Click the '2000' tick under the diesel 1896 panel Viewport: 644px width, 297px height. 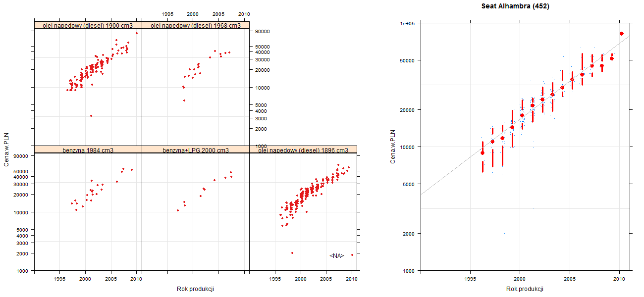click(301, 279)
